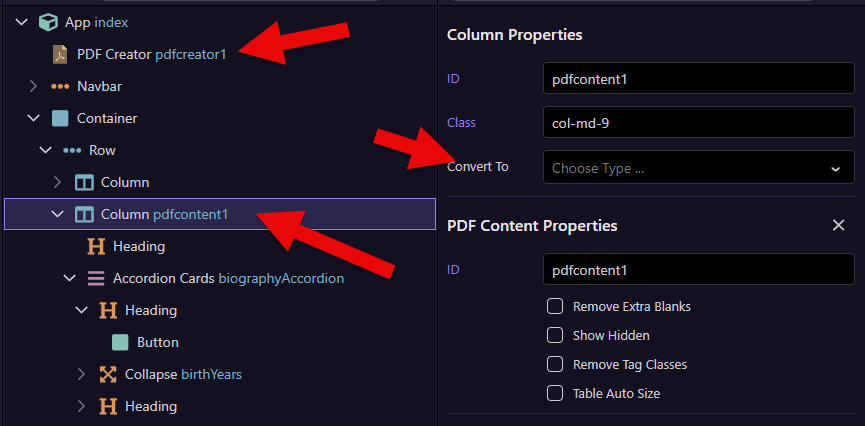
Task: Click the Accordion Cards lines icon
Action: click(96, 279)
